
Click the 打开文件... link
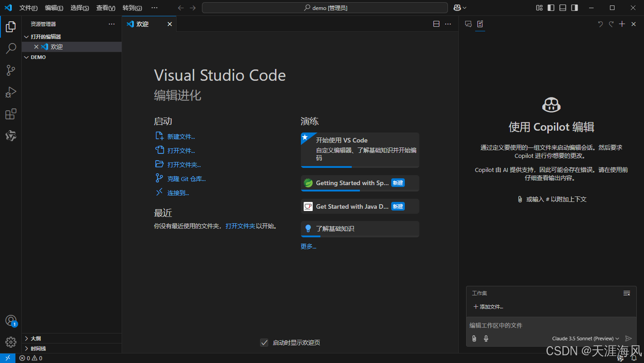(x=181, y=151)
